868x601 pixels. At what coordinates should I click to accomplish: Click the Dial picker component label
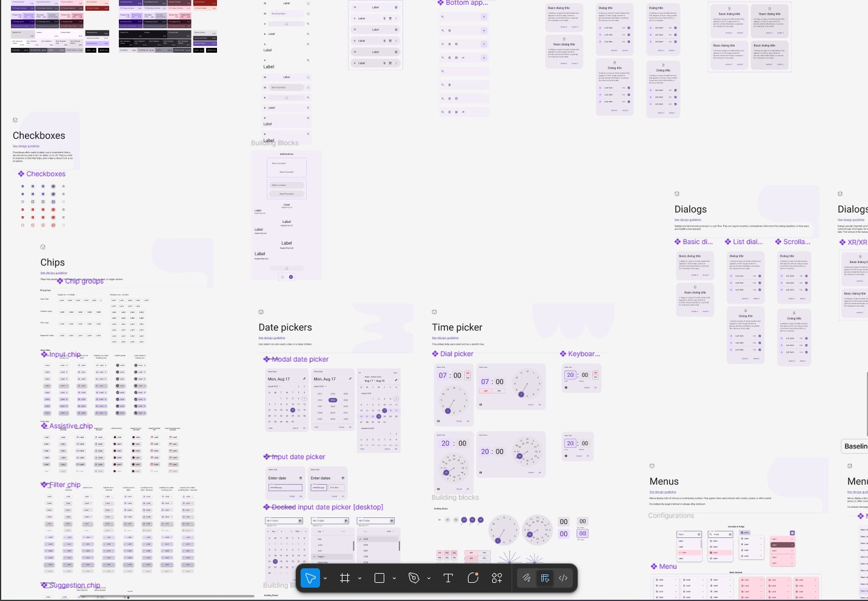(456, 354)
